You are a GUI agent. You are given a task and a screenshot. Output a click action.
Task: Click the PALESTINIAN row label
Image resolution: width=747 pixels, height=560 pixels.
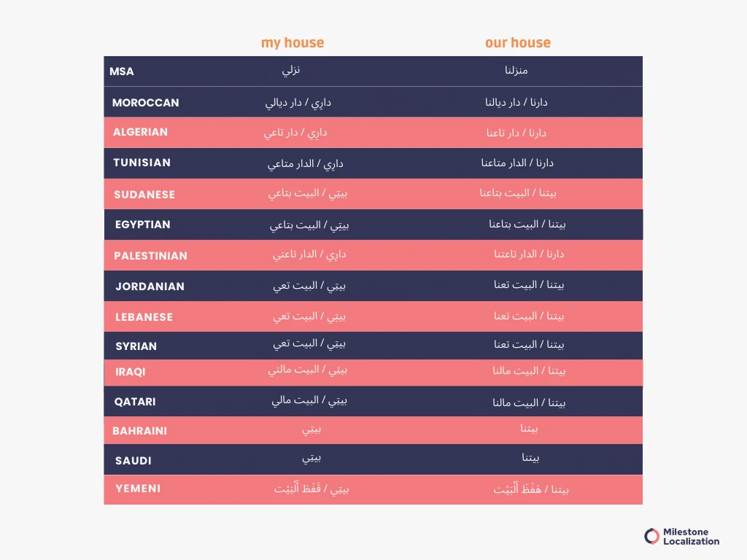coord(150,256)
